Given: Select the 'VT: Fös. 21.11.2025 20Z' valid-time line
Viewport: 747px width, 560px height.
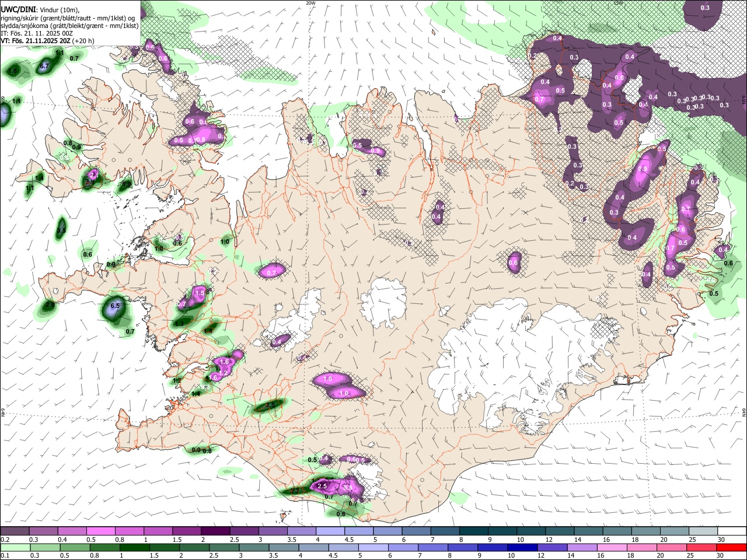Looking at the screenshot, I should [x=34, y=41].
